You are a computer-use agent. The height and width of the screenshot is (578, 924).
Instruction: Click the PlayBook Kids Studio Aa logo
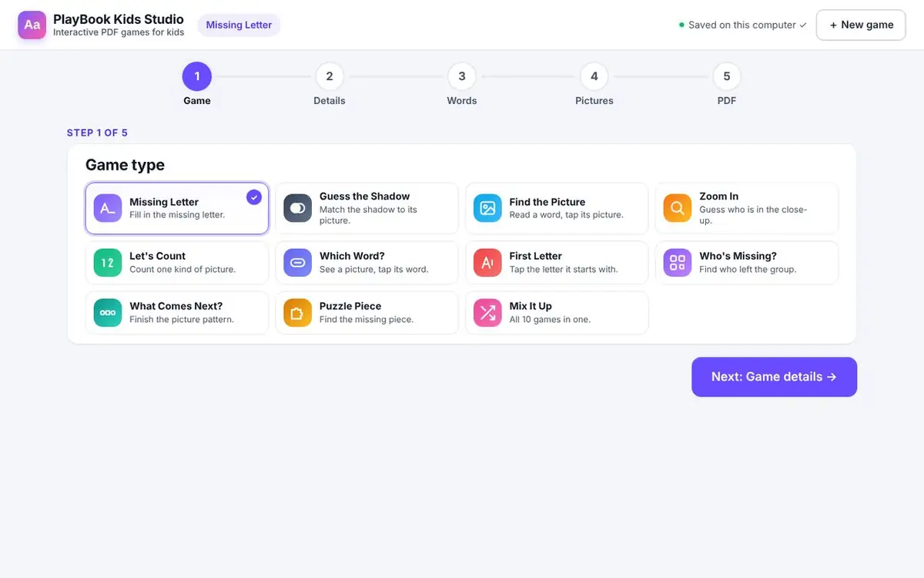coord(32,25)
